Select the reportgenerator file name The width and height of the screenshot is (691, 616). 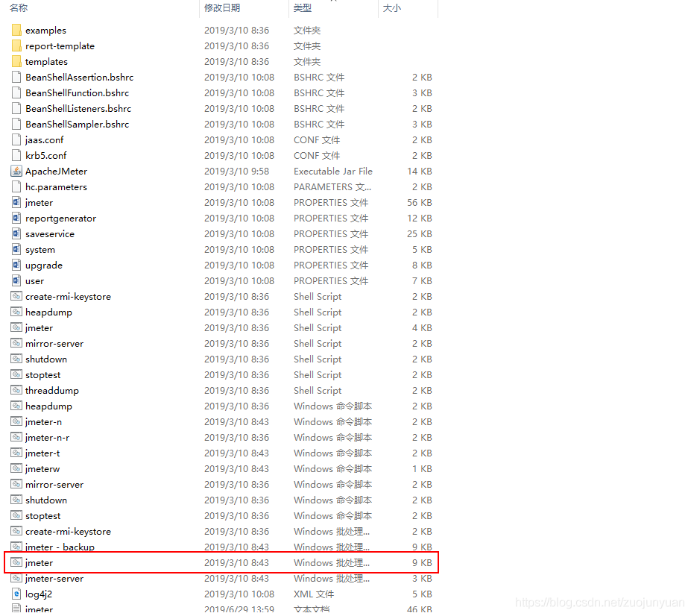point(61,219)
